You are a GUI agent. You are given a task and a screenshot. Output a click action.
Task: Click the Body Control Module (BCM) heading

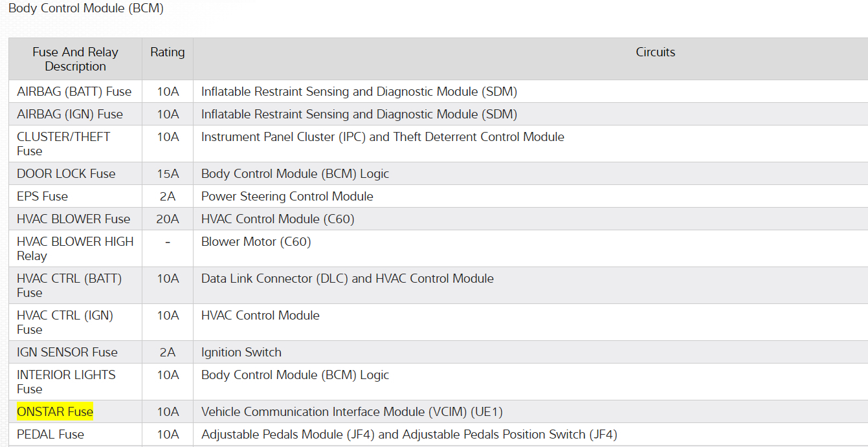pos(86,8)
